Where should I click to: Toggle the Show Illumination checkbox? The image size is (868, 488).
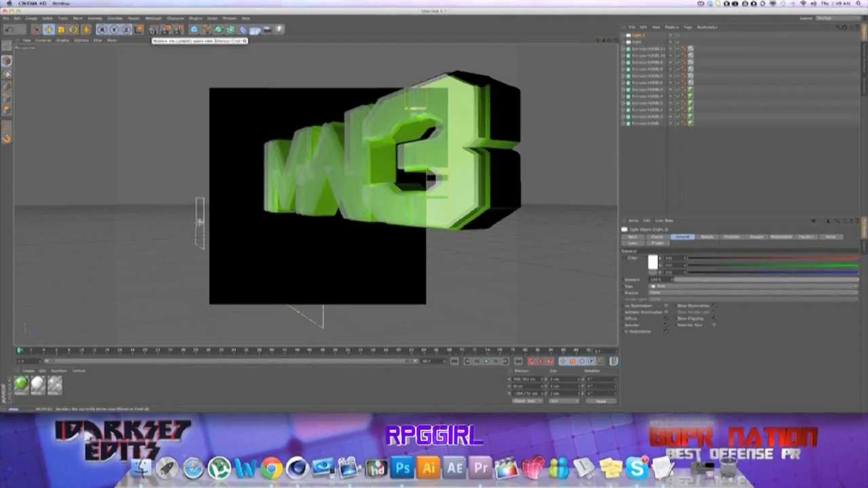pyautogui.click(x=714, y=306)
